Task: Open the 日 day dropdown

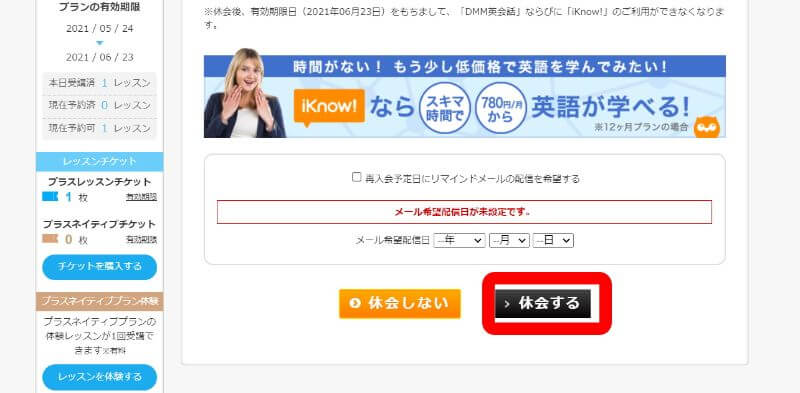Action: (553, 240)
